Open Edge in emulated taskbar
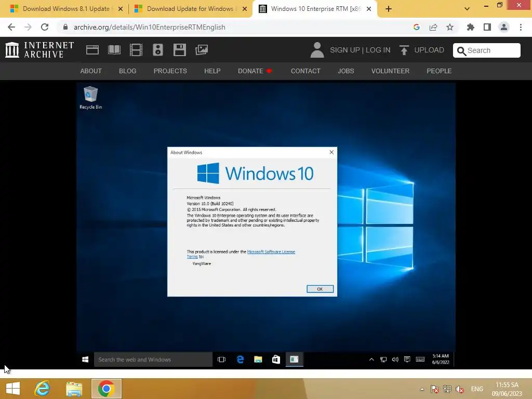 pyautogui.click(x=240, y=360)
